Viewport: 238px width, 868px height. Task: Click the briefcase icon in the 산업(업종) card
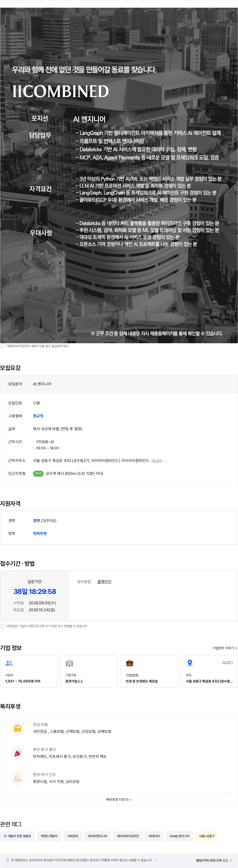(130, 663)
